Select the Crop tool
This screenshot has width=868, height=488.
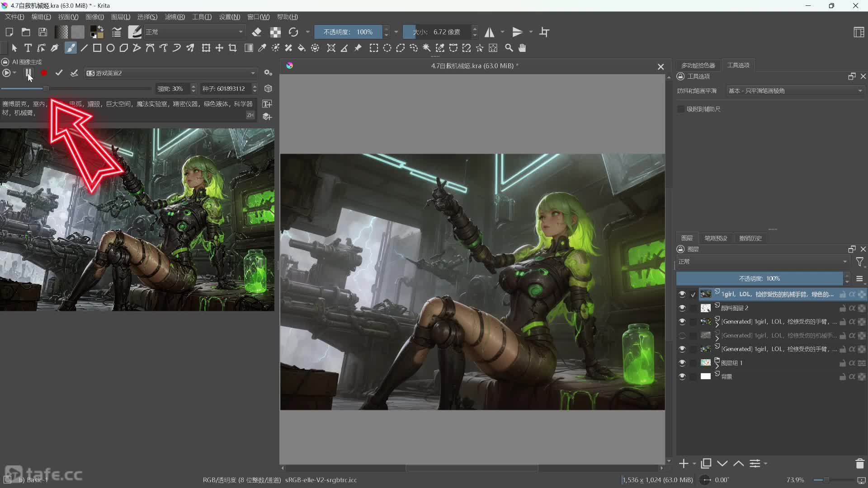[233, 48]
